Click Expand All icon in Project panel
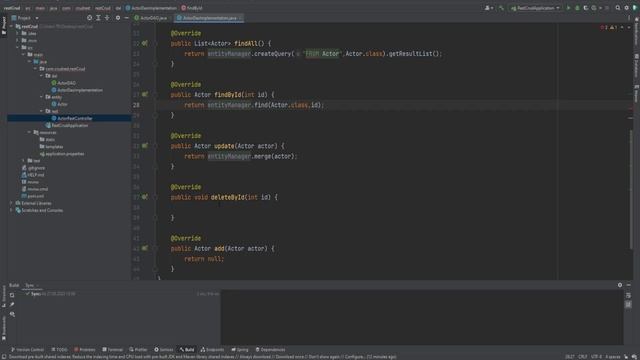640x360 pixels. click(98, 18)
